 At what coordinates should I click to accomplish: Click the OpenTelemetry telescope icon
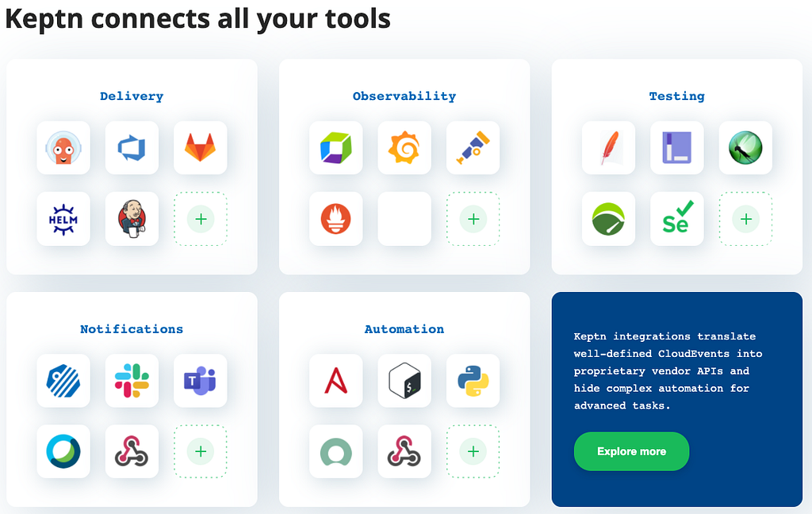473,148
